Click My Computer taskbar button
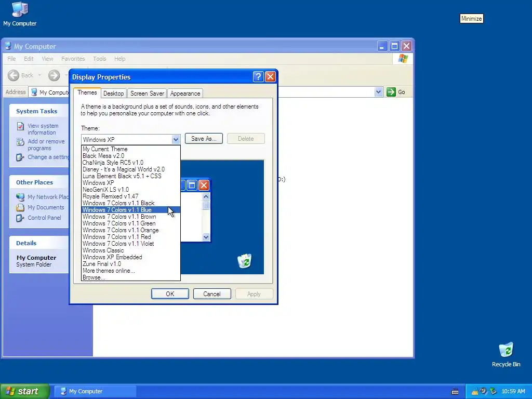The image size is (532, 399). pos(96,391)
